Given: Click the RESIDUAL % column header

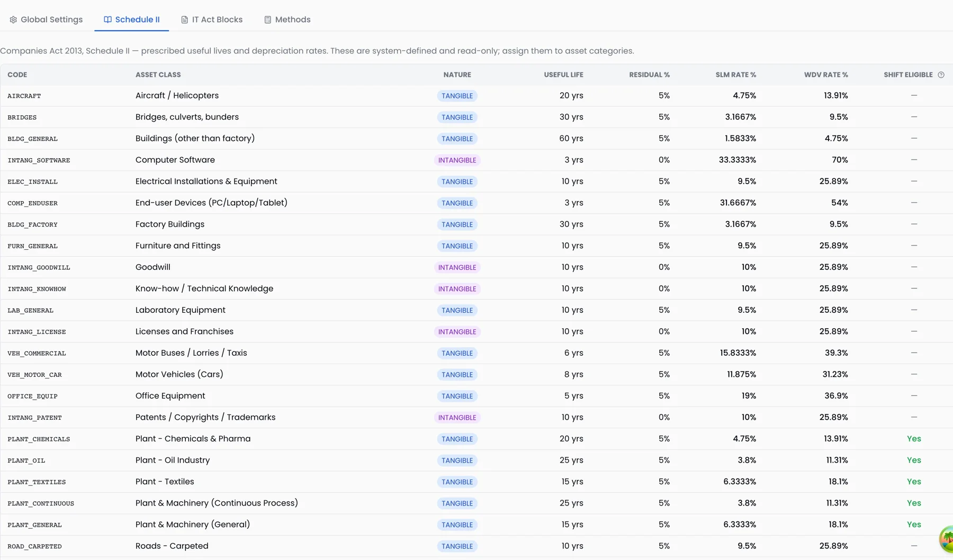Looking at the screenshot, I should pyautogui.click(x=649, y=75).
